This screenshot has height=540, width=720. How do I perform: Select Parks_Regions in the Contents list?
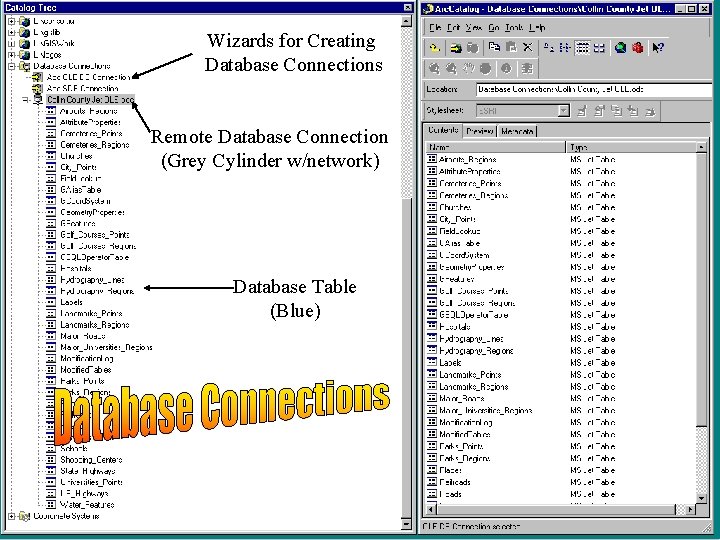pyautogui.click(x=465, y=458)
